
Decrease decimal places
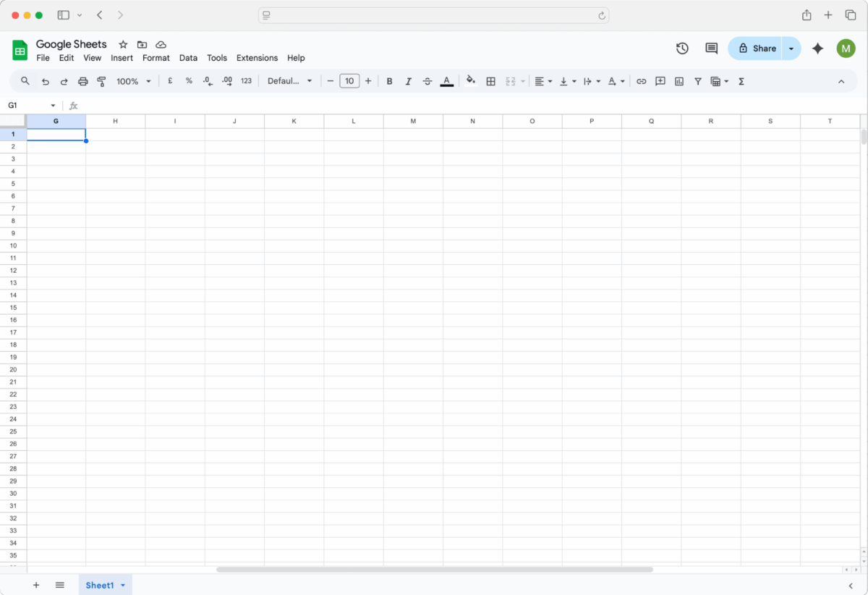pyautogui.click(x=208, y=81)
